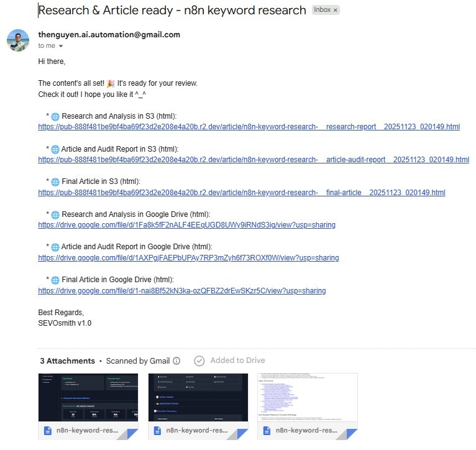The image size is (476, 450).
Task: Open the third attachment's white document thumbnail
Action: (x=308, y=397)
